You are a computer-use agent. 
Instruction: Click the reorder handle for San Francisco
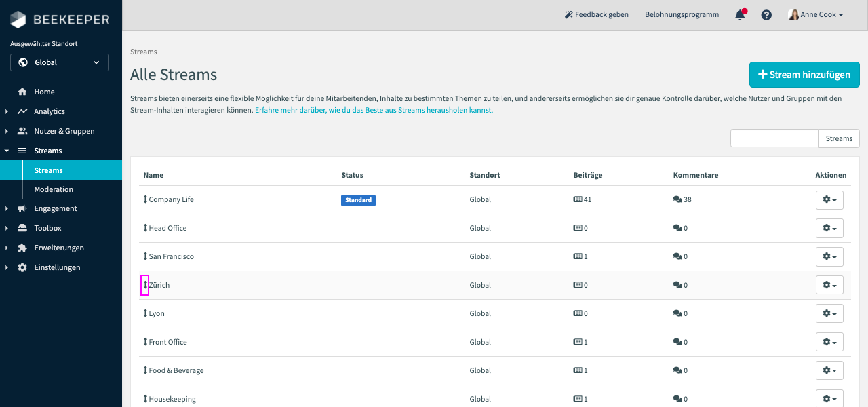[x=145, y=256]
